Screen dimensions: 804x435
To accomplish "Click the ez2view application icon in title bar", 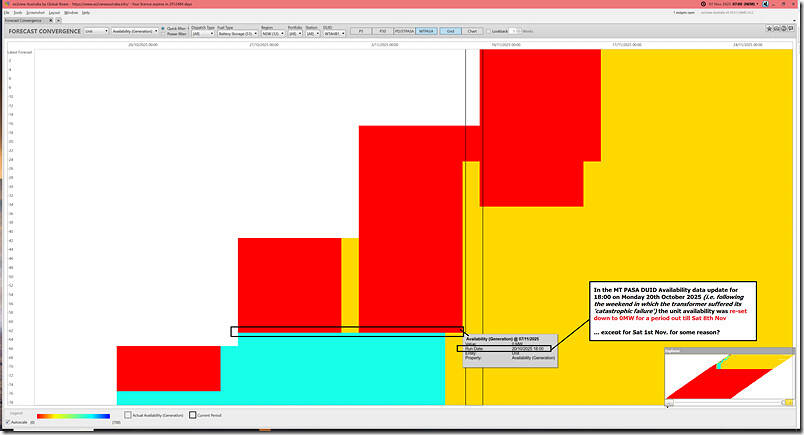I will (5, 5).
